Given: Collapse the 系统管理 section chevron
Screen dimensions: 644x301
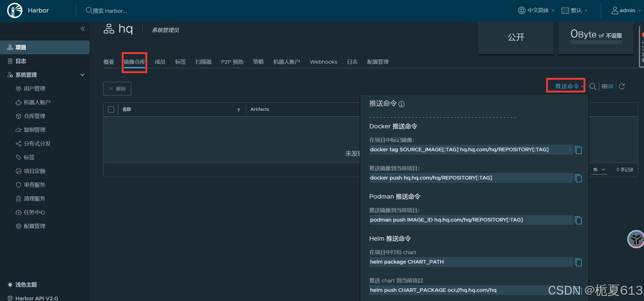Looking at the screenshot, I should point(82,75).
